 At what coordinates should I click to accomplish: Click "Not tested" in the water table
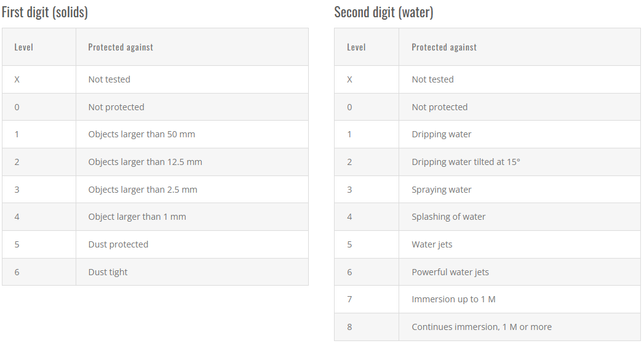point(432,79)
